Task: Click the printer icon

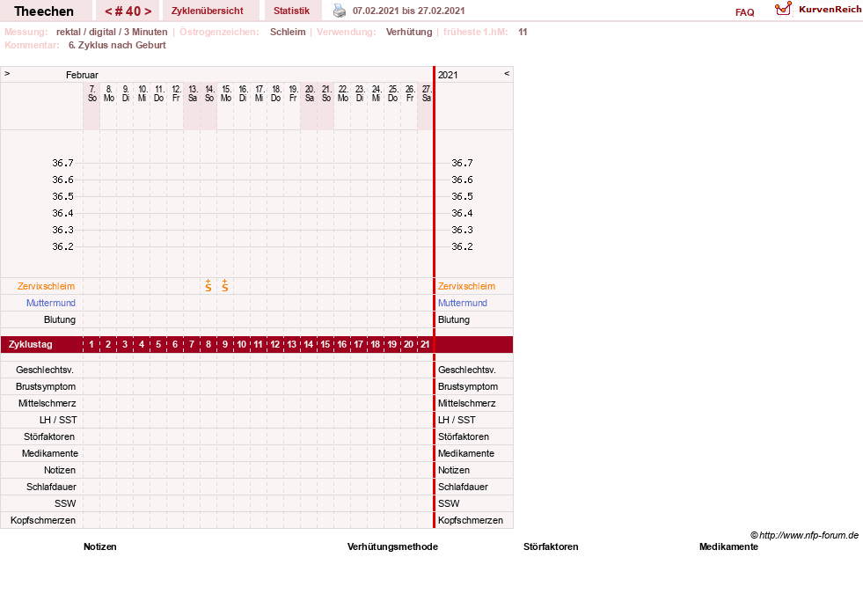Action: click(x=340, y=11)
